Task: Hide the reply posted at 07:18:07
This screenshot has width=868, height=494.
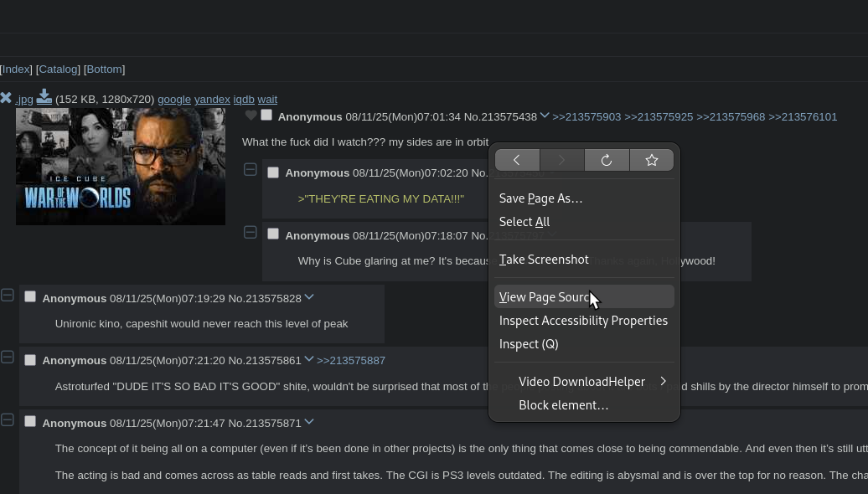Action: pos(251,232)
